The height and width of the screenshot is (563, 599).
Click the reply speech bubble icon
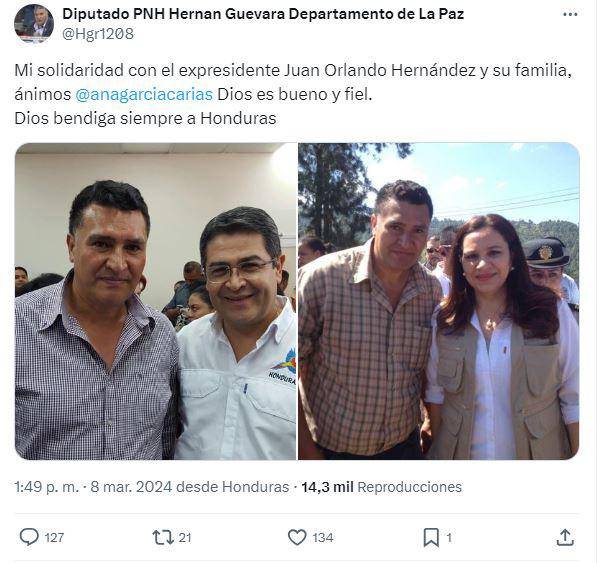29,537
